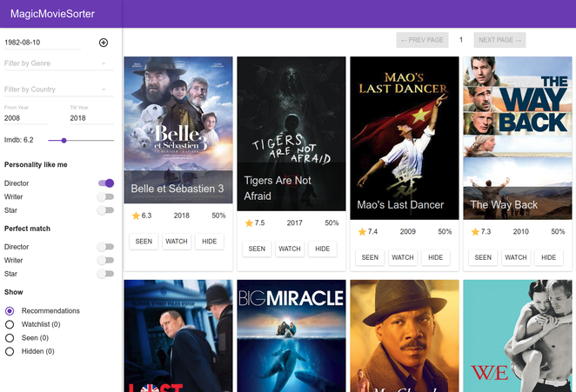The image size is (576, 392).
Task: Turn on Perfect match Director switch
Action: click(105, 247)
